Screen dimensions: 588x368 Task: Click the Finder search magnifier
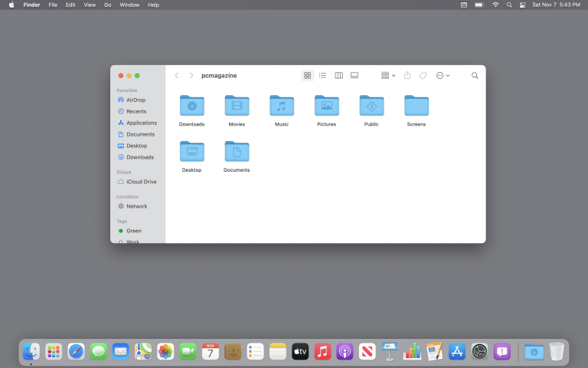(475, 76)
